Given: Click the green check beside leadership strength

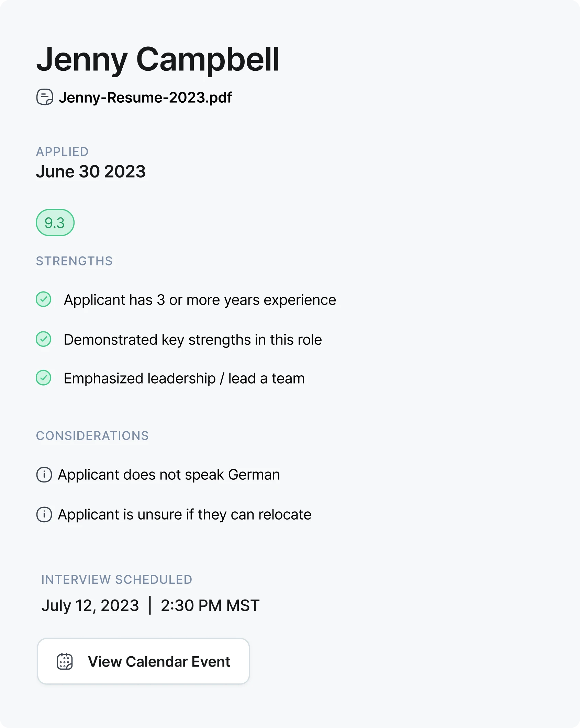Looking at the screenshot, I should click(x=44, y=378).
